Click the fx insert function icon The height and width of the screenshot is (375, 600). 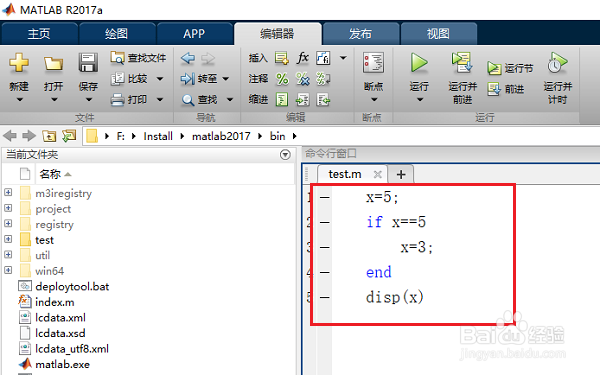click(x=302, y=58)
